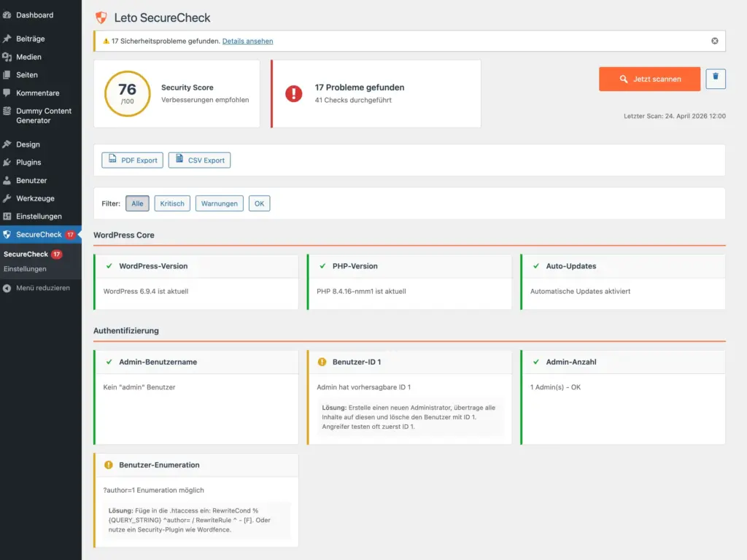Image resolution: width=747 pixels, height=560 pixels.
Task: Click the Kommentare speech bubble icon
Action: [x=7, y=93]
